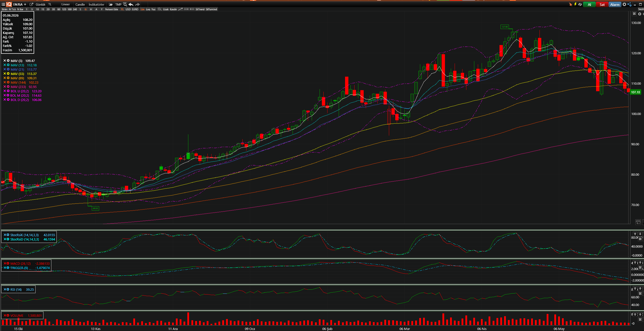Screen dimensions: 644x331
Task: Open top bar settings gear
Action: point(624,4)
